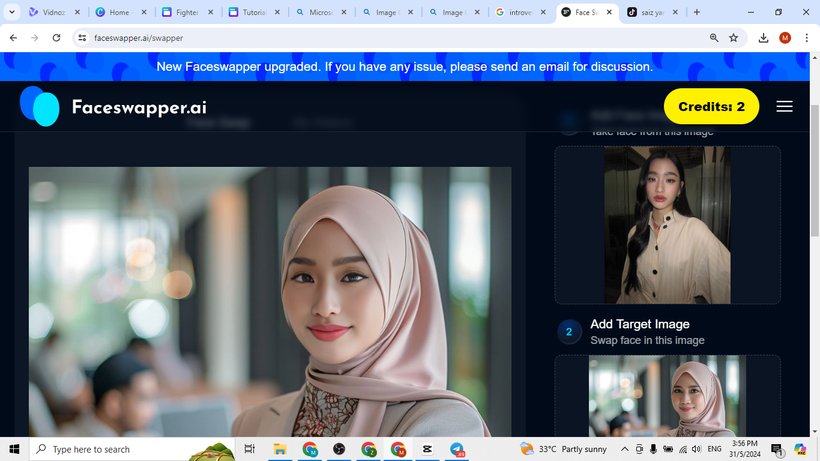This screenshot has height=461, width=820.
Task: Open the weather widget showing 33°C
Action: pyautogui.click(x=563, y=449)
